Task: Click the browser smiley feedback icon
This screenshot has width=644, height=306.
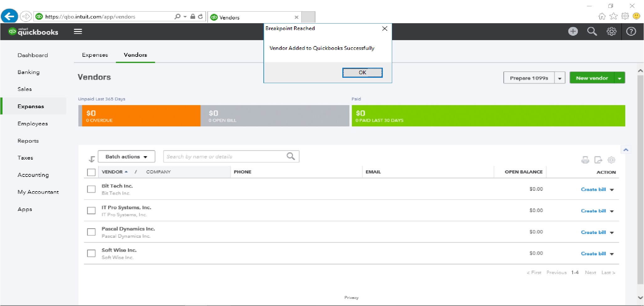Action: click(636, 16)
